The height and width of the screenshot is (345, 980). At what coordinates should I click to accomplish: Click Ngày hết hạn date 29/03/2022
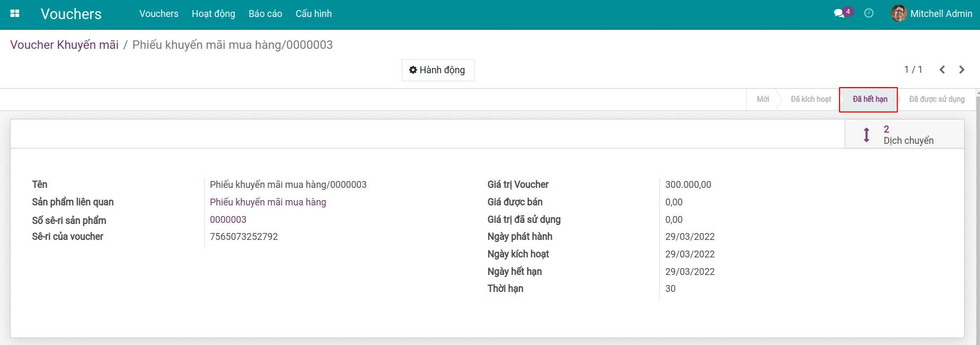[x=690, y=272]
